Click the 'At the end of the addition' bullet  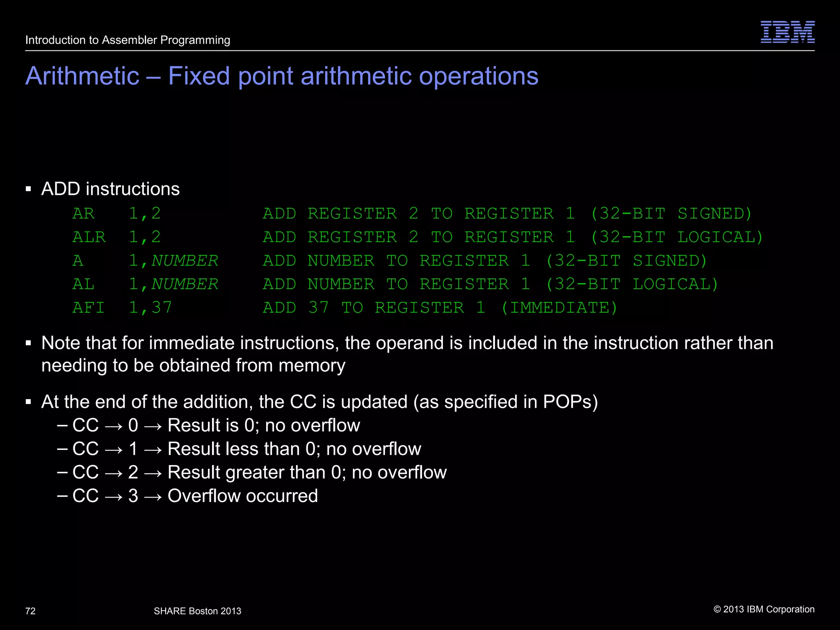[x=320, y=402]
